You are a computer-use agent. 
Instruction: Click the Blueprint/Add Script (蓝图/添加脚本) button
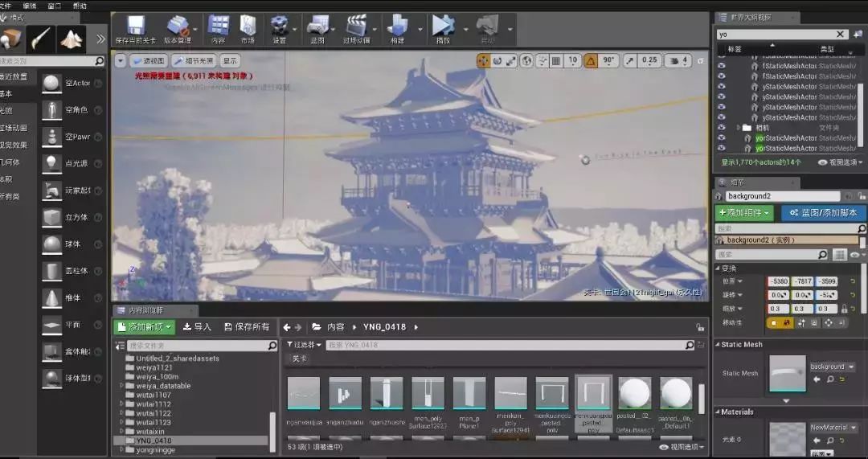point(823,213)
